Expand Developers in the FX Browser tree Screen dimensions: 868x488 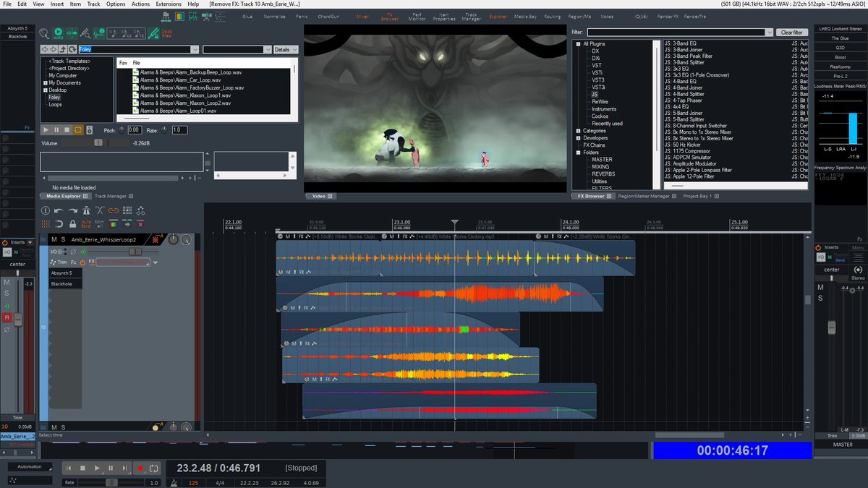pos(578,138)
